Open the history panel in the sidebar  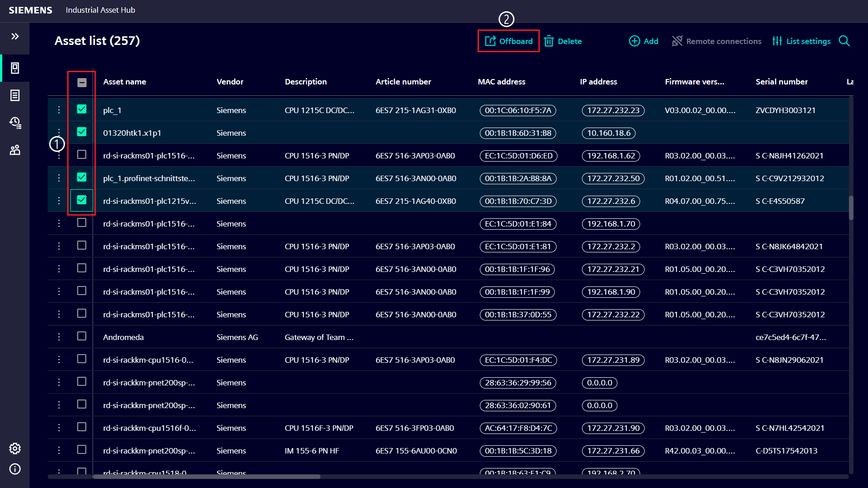click(x=15, y=123)
